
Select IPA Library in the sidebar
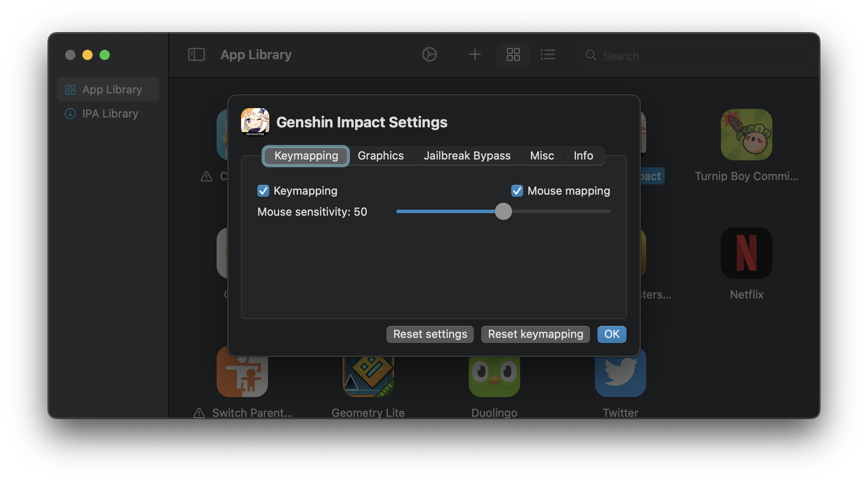(109, 114)
